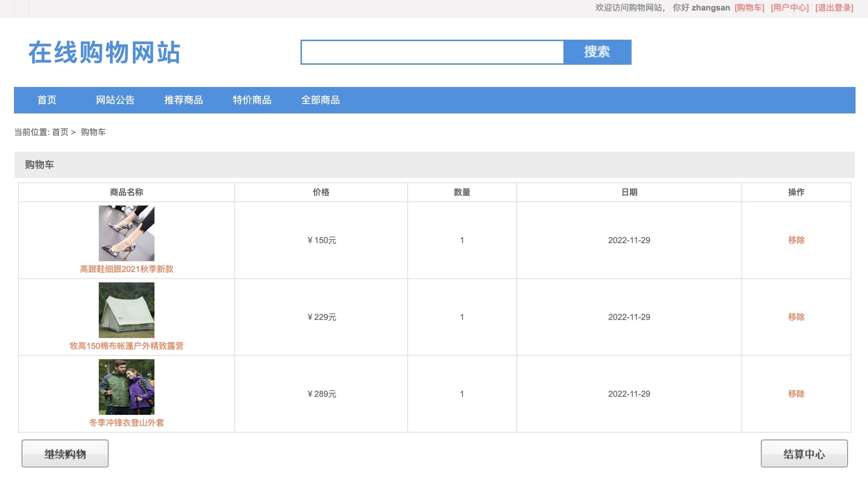Remove the high heels with 移除
This screenshot has height=484, width=868.
(797, 240)
